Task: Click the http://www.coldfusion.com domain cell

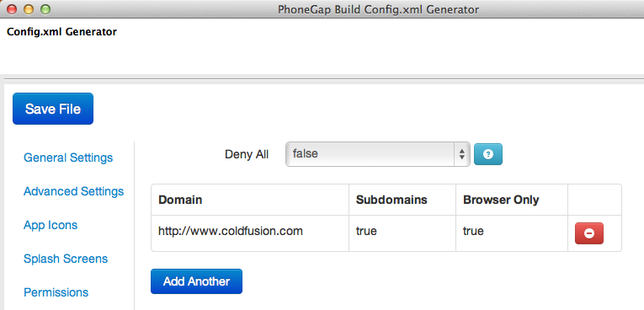Action: [x=250, y=232]
